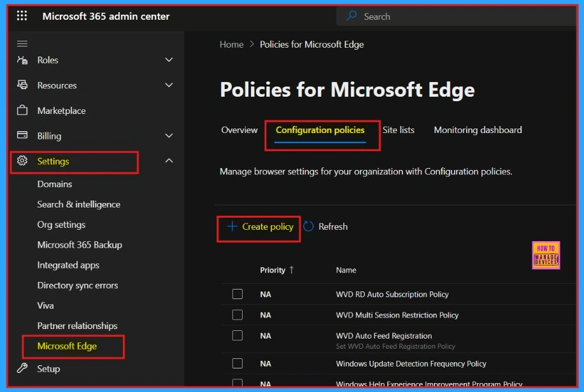Collapse the Settings section chevron
The image size is (584, 392).
coord(169,160)
